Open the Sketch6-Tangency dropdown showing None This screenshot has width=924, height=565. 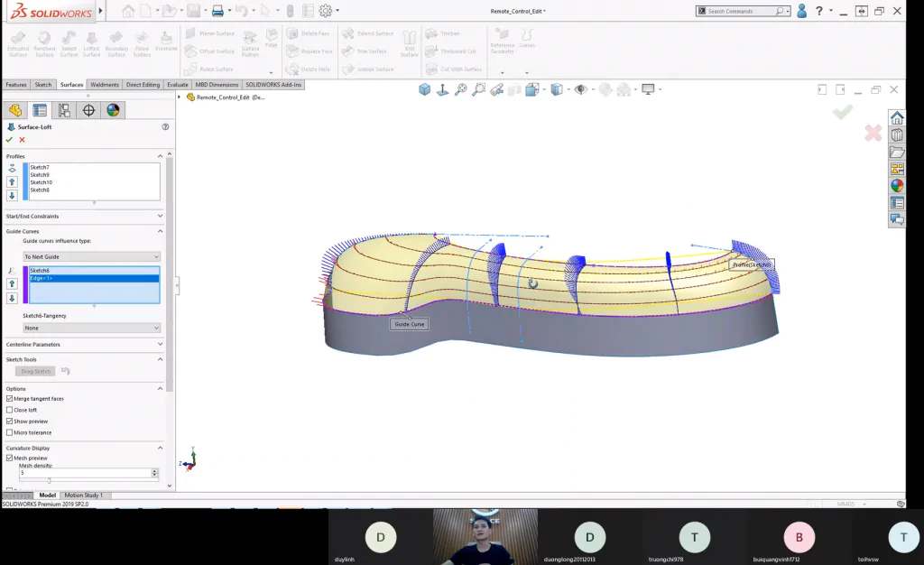tap(91, 328)
